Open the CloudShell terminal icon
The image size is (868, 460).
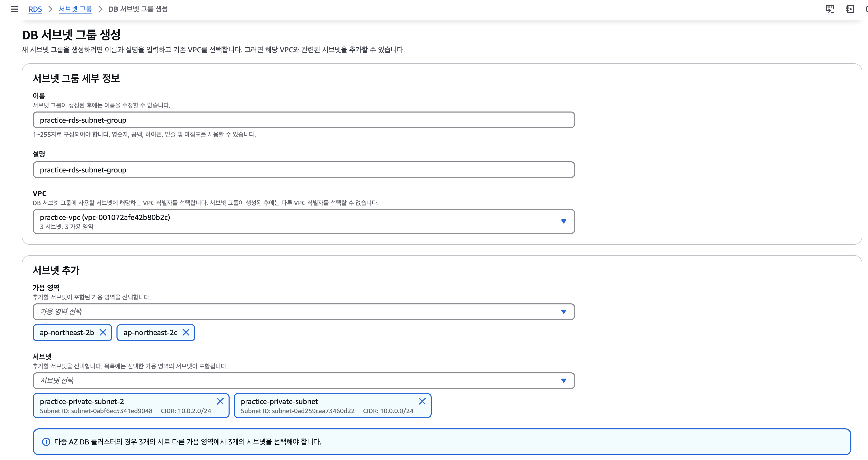coord(830,9)
